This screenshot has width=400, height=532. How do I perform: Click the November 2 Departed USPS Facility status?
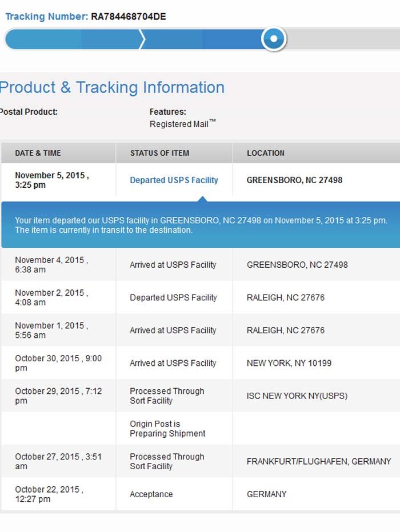point(173,297)
